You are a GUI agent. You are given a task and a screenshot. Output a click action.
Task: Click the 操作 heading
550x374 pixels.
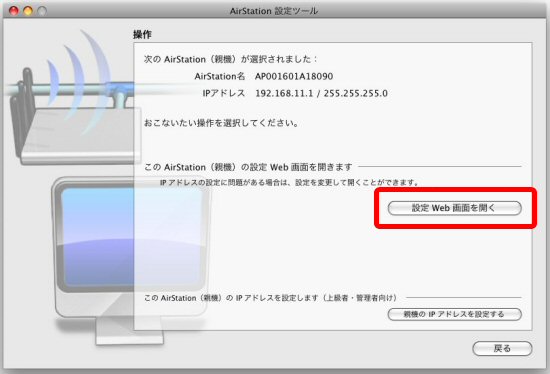click(142, 34)
